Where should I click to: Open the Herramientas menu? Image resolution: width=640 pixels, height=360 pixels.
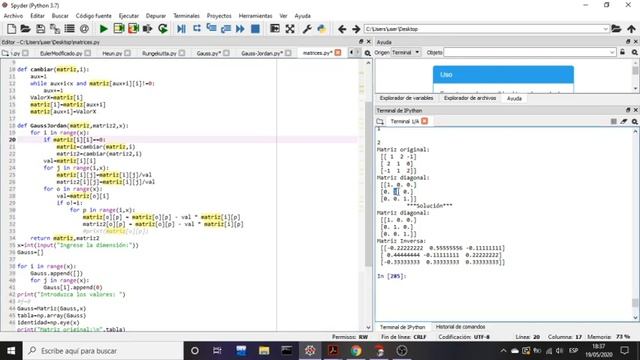coord(256,16)
